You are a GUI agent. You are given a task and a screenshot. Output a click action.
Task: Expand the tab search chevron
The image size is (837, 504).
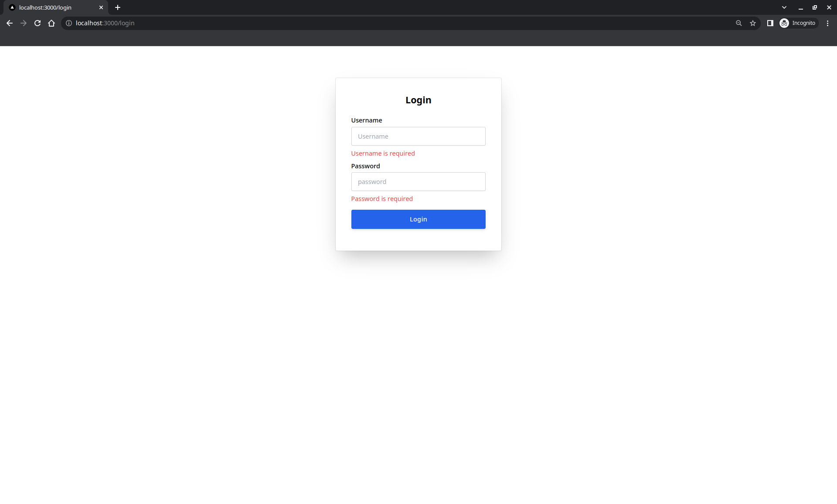[784, 7]
